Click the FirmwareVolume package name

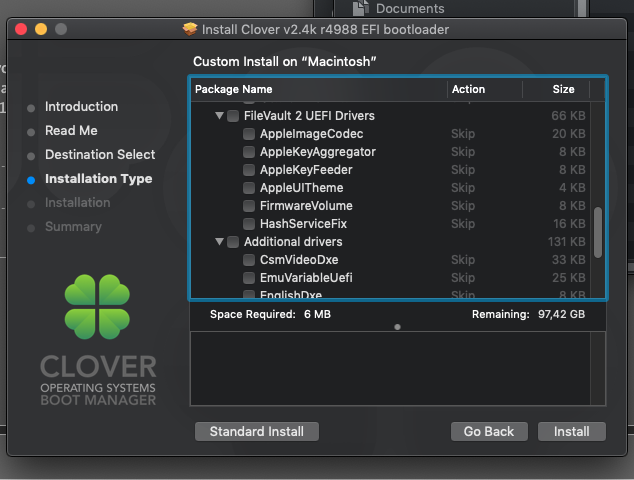click(306, 206)
